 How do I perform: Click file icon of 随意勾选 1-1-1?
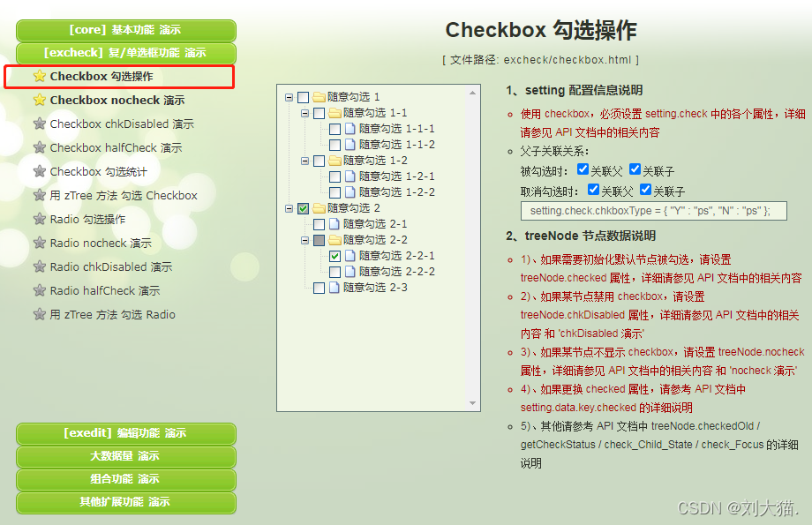point(350,129)
